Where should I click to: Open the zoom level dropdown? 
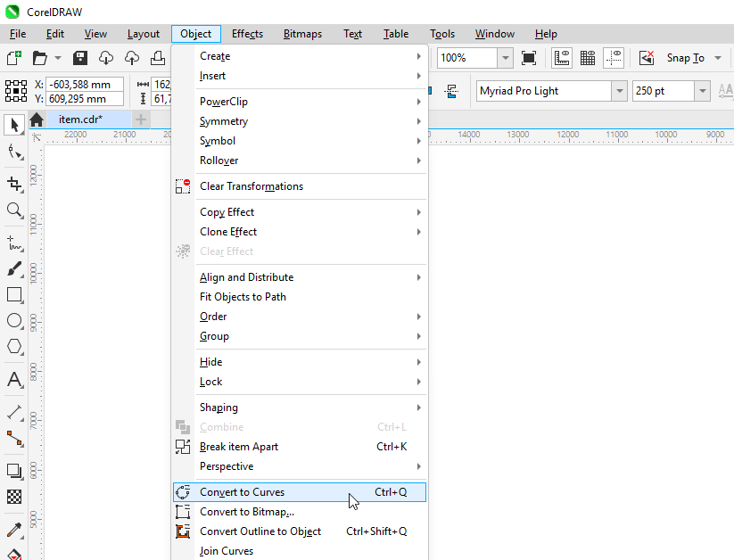[504, 57]
